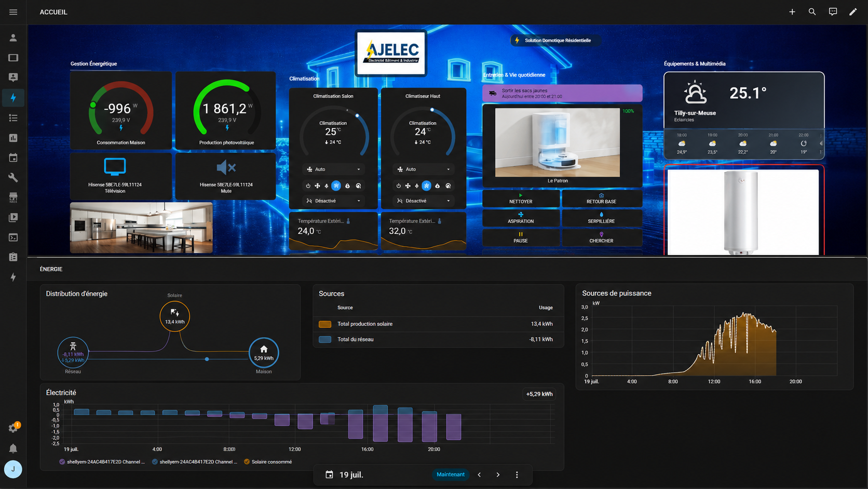Edit dashboard with the pencil icon
Screen dimensions: 868x489
[853, 12]
